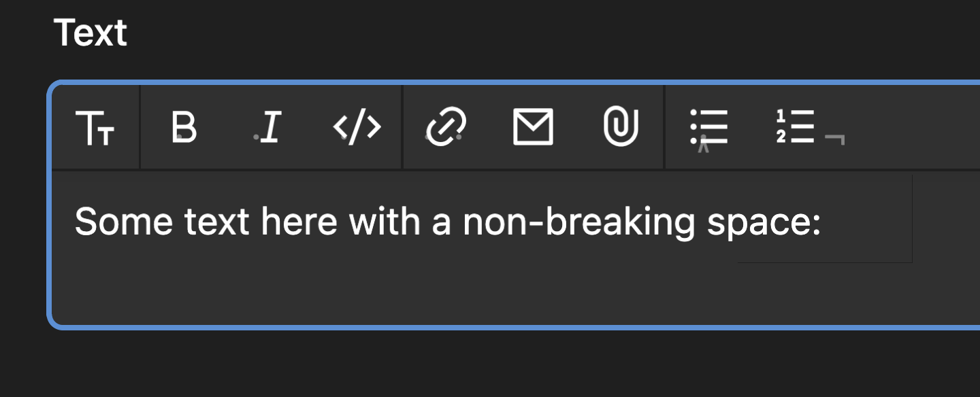Toggle bold formatting

tap(184, 127)
